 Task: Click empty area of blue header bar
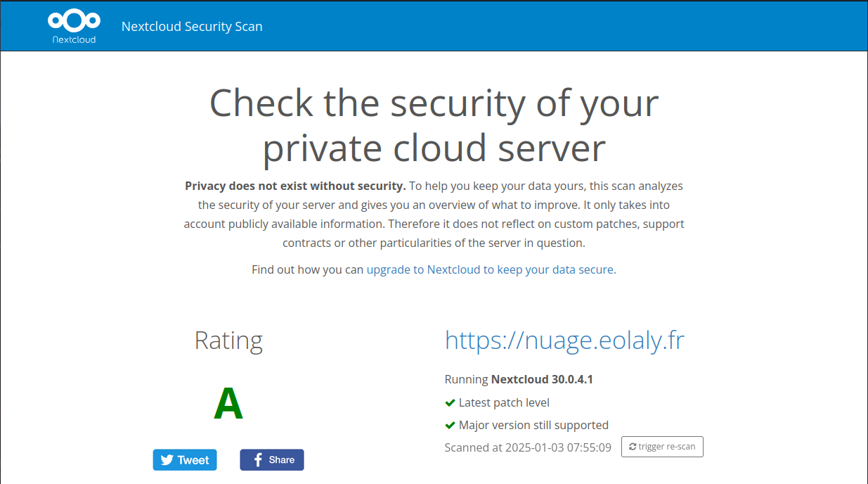pos(562,26)
